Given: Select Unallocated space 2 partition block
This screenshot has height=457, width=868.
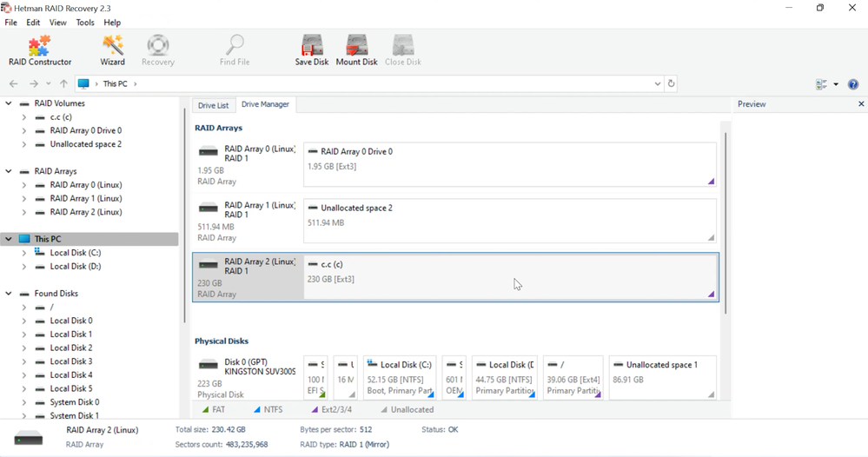Looking at the screenshot, I should pyautogui.click(x=510, y=221).
